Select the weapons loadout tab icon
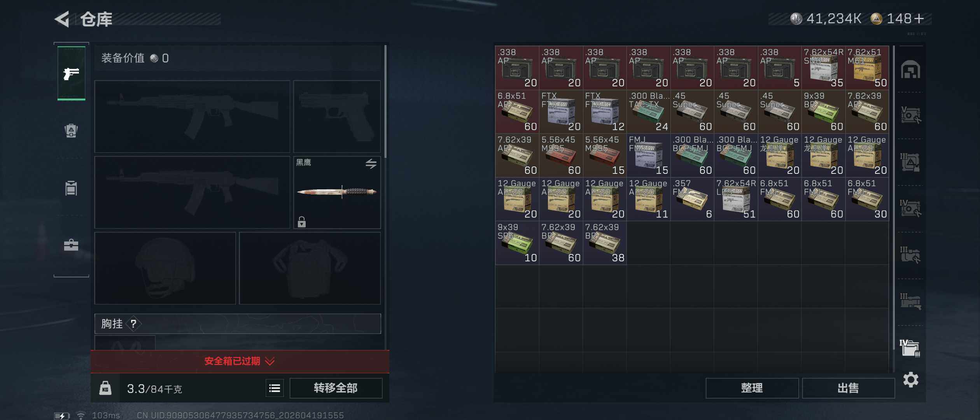 tap(71, 73)
